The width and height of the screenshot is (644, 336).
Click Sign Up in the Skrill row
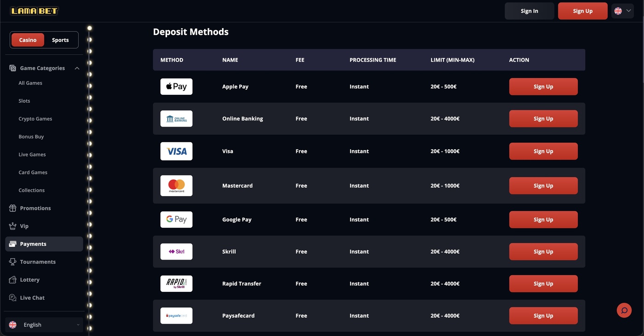(x=543, y=252)
